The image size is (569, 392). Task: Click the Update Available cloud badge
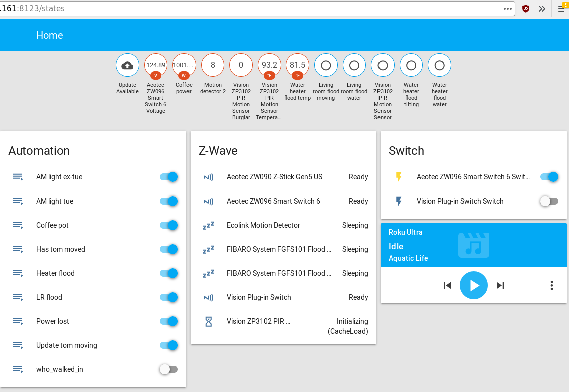tap(127, 65)
